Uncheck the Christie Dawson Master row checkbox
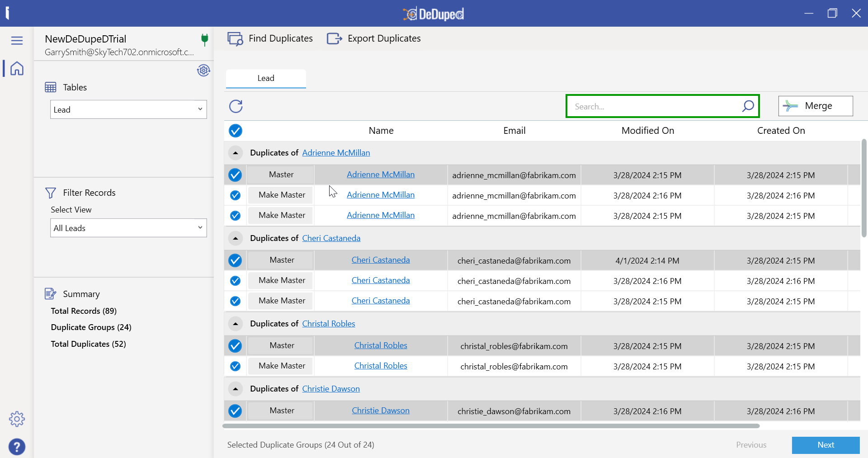Image resolution: width=868 pixels, height=458 pixels. pos(235,411)
